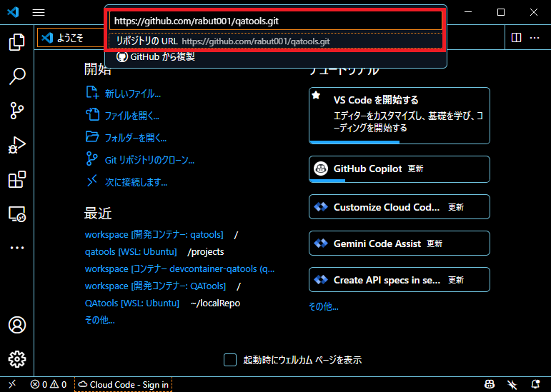The width and height of the screenshot is (551, 392).
Task: Show more recent items via その他... under 最近
Action: point(100,320)
